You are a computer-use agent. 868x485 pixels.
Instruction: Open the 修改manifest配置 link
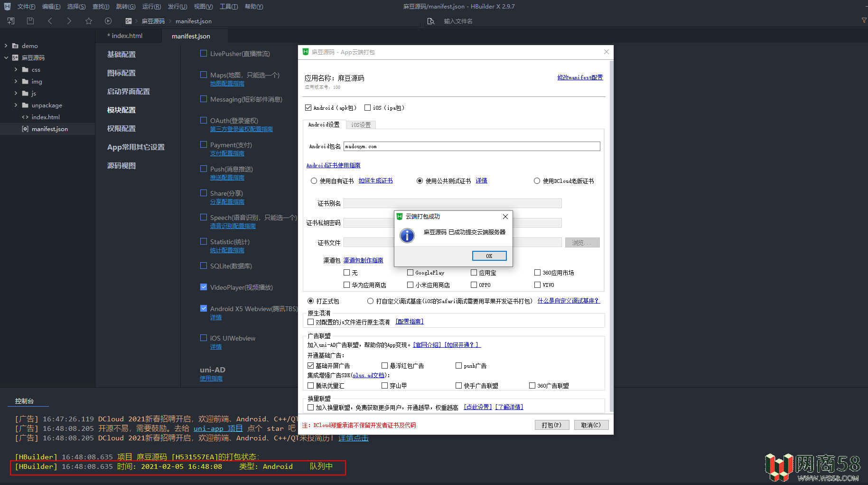click(x=580, y=77)
